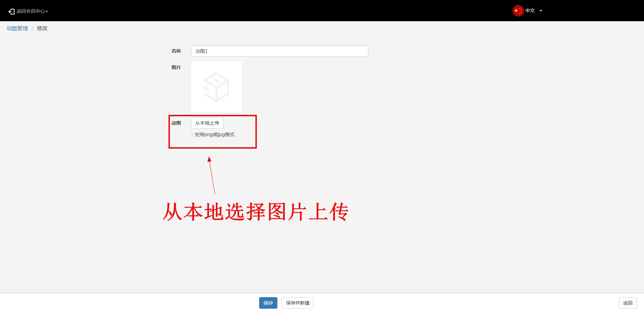Open the 返回会员中心 dropdown menu
Viewport: 644px width, 310px height.
[x=30, y=11]
